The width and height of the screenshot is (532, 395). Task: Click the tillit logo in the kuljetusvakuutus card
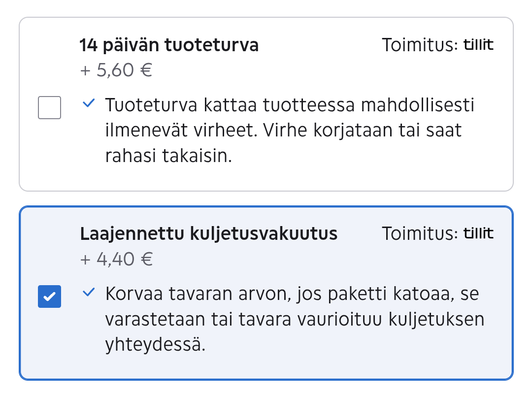point(478,233)
